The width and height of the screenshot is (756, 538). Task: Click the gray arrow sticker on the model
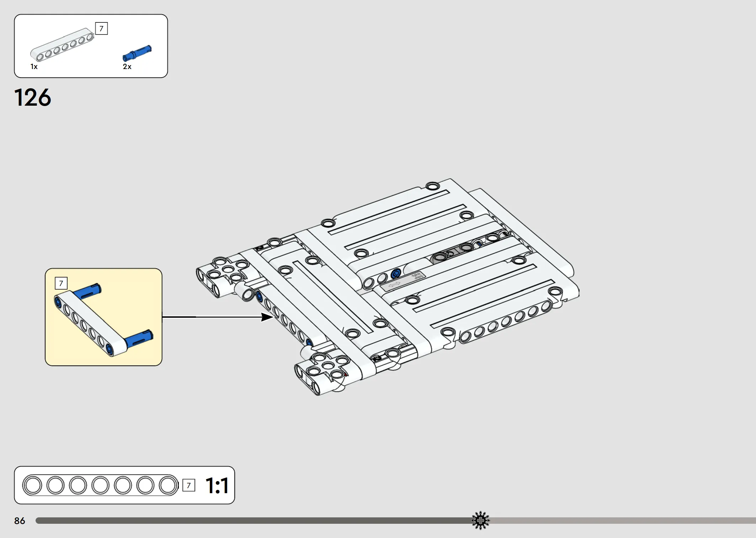394,285
